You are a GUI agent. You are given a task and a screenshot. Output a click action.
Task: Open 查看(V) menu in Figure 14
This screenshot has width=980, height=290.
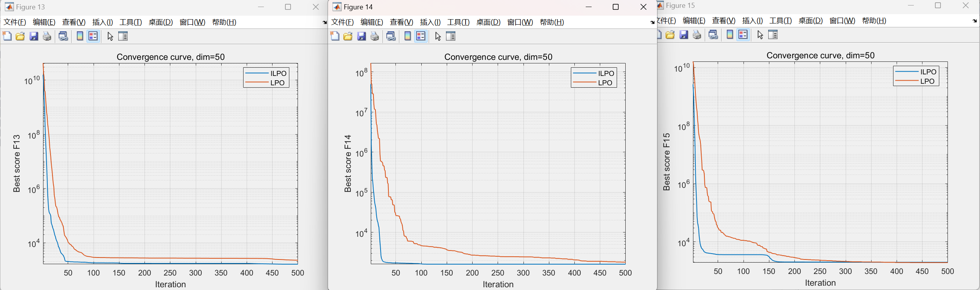click(x=401, y=22)
